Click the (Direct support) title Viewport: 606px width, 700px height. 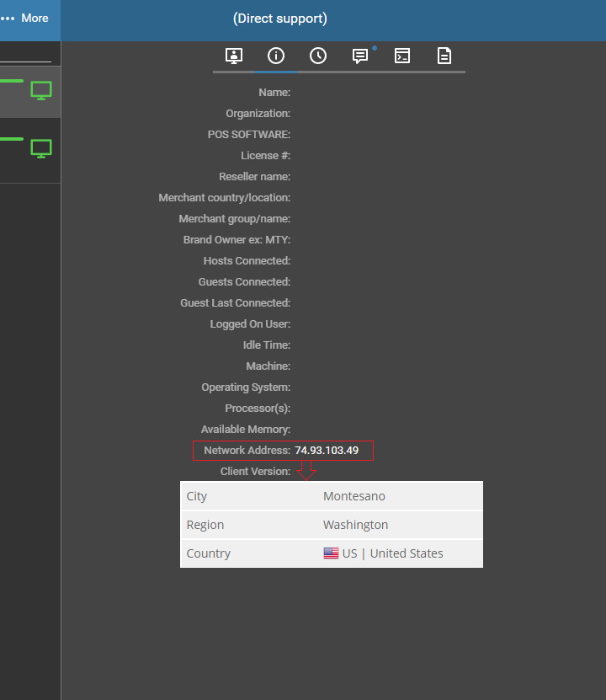280,19
